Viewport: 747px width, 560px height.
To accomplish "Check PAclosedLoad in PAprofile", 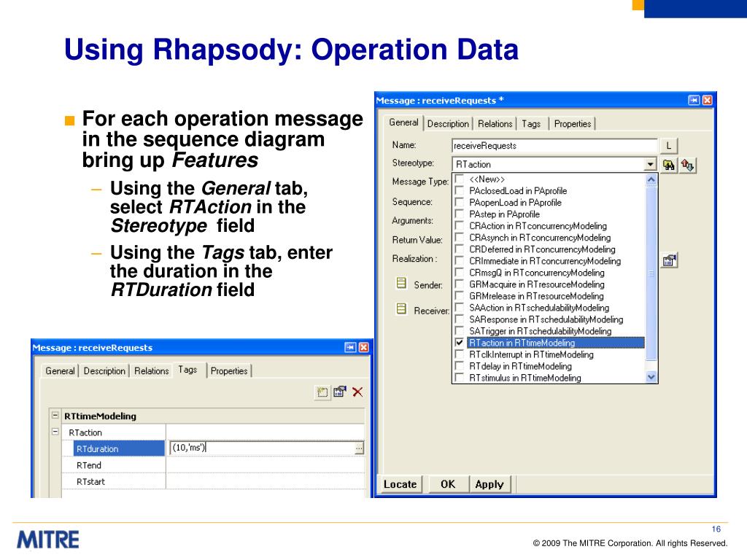I will tap(460, 190).
